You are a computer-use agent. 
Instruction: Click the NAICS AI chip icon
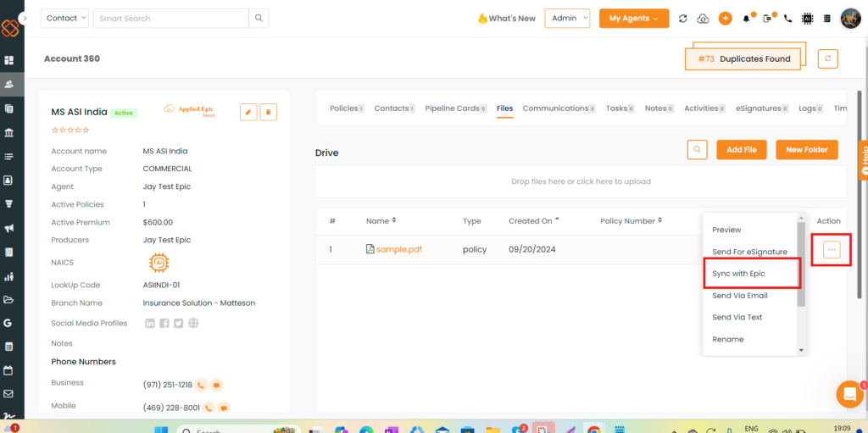click(x=159, y=262)
